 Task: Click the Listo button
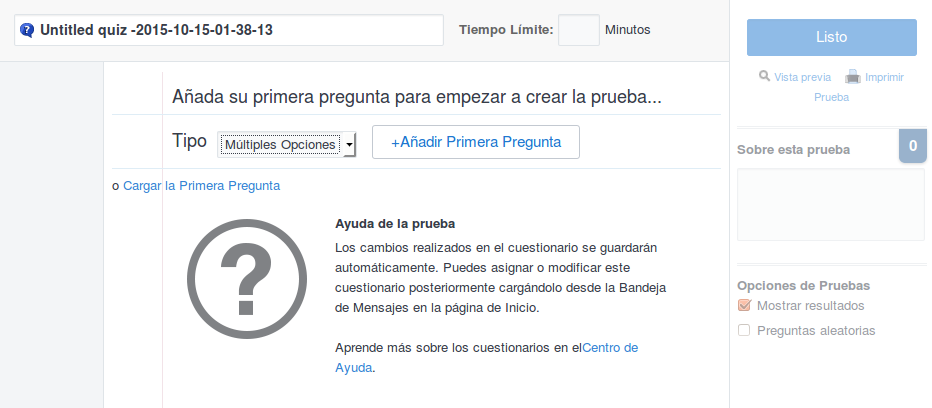click(x=831, y=37)
